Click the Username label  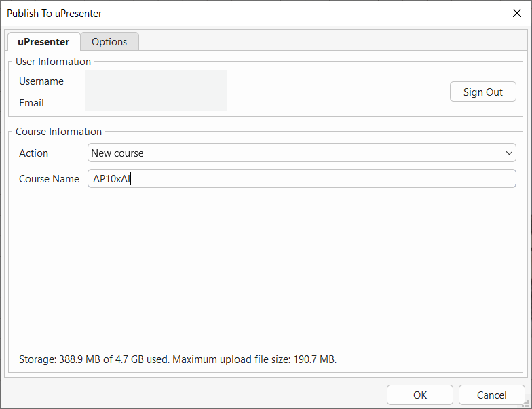point(41,81)
